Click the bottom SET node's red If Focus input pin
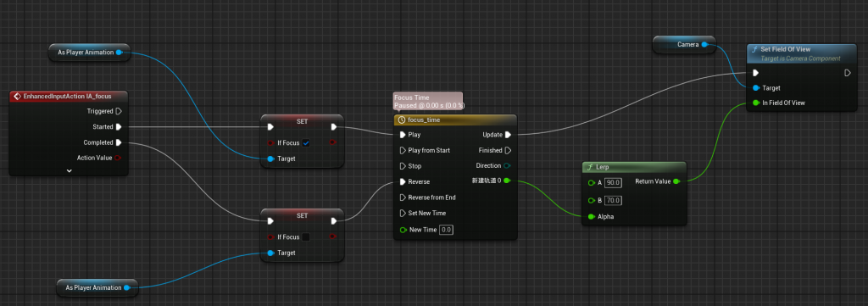Screen dimensions: 868x306 270,236
